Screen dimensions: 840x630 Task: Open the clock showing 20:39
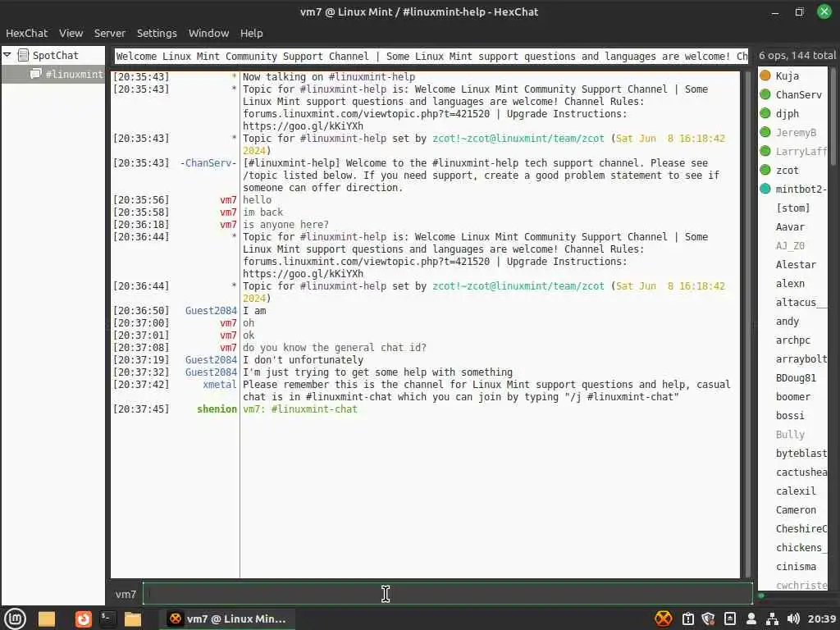click(x=821, y=619)
